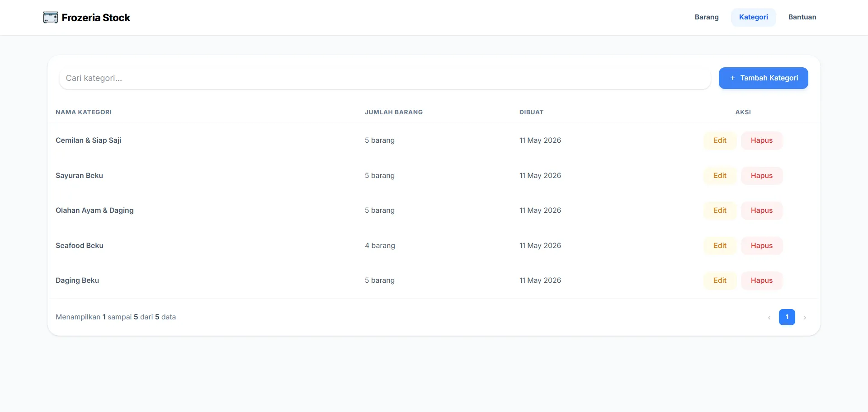Image resolution: width=868 pixels, height=412 pixels.
Task: Click the 4 barang count cell
Action: pos(380,246)
